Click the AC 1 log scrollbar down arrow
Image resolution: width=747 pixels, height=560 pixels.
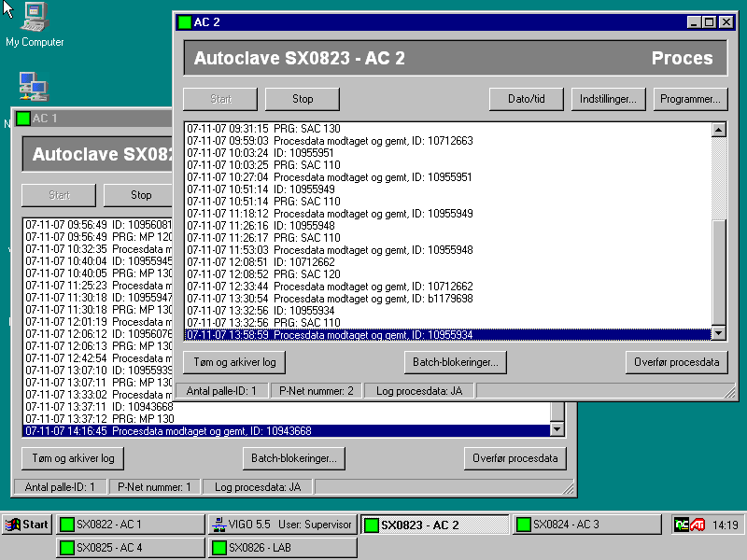coord(557,429)
